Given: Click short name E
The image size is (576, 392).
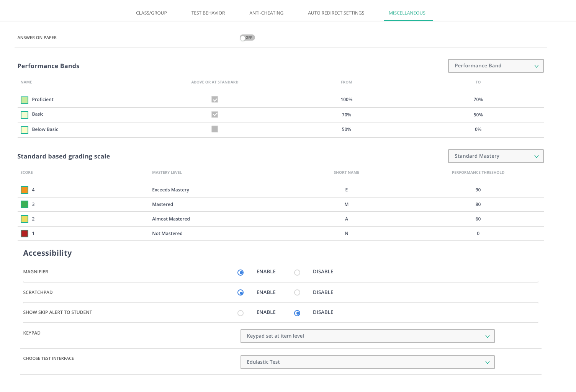Looking at the screenshot, I should [347, 190].
